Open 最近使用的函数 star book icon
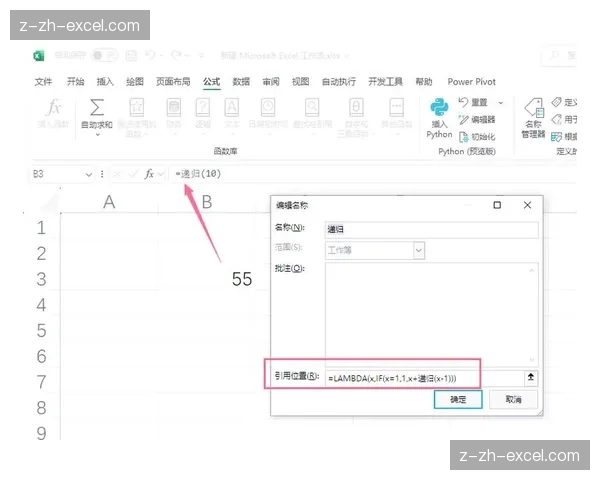The height and width of the screenshot is (480, 600). (x=137, y=108)
